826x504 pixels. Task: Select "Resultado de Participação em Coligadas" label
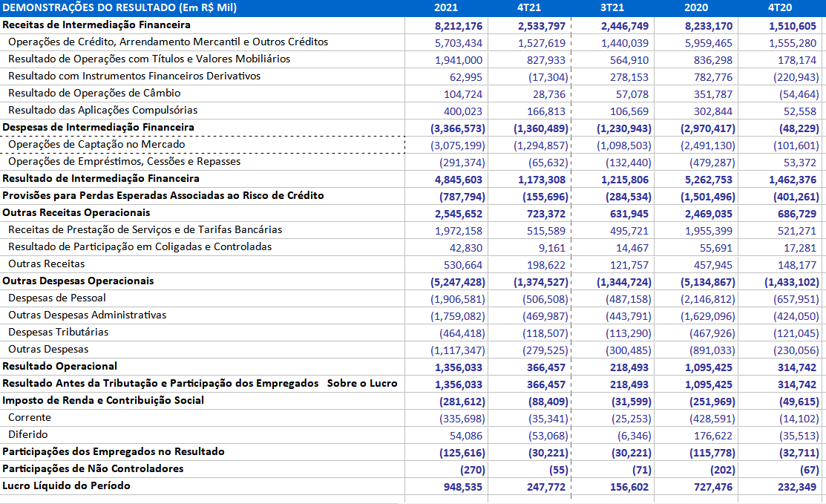140,246
